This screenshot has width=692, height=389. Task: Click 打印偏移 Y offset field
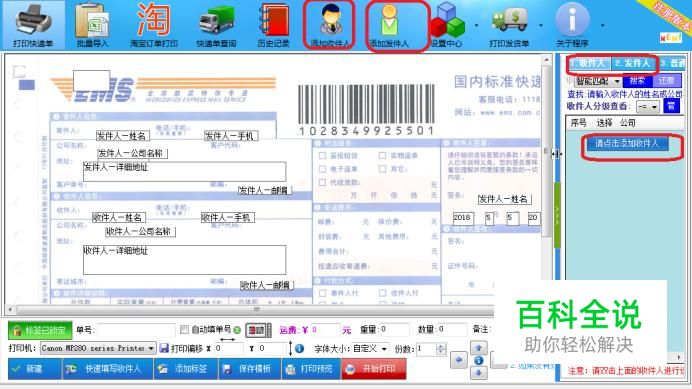271,349
